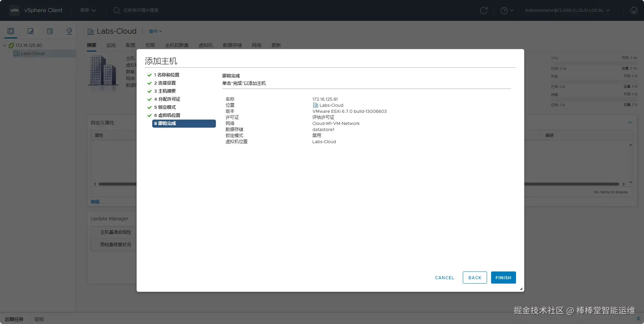Open the 近期任务 panel tab
Screen dimensions: 644x324
[14, 319]
